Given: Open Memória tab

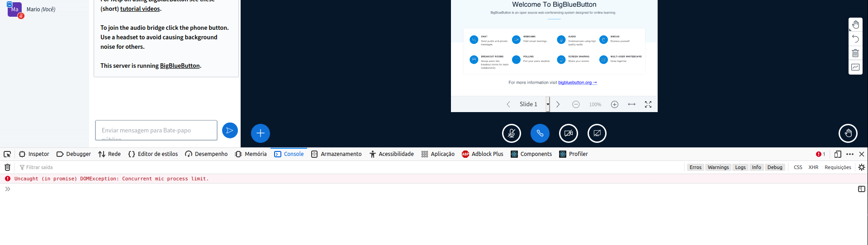Looking at the screenshot, I should pyautogui.click(x=251, y=154).
